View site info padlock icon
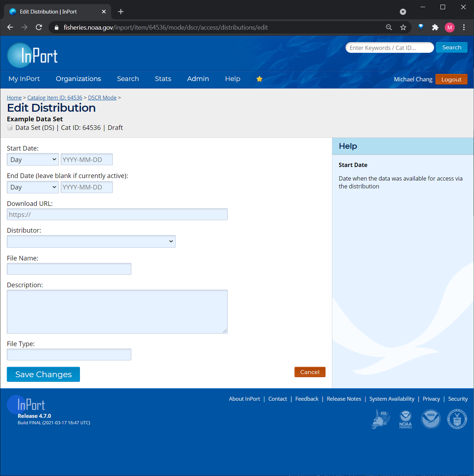The width and height of the screenshot is (474, 476). [x=56, y=27]
